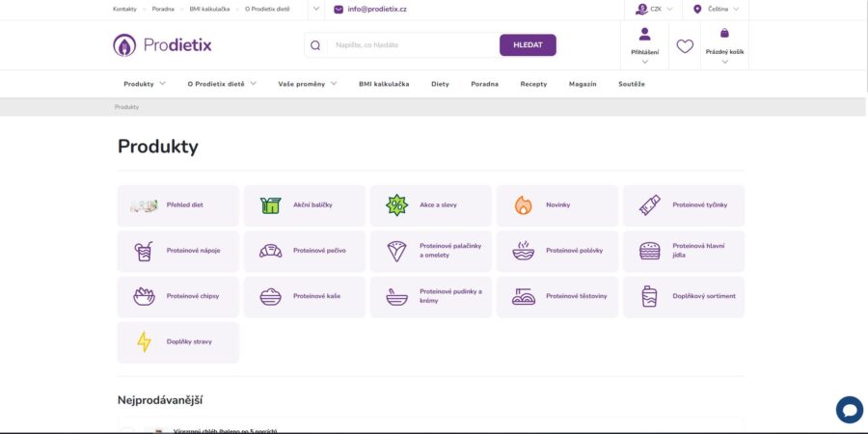Viewport: 868px width, 434px height.
Task: Click the Akce a slevy label
Action: pyautogui.click(x=439, y=204)
